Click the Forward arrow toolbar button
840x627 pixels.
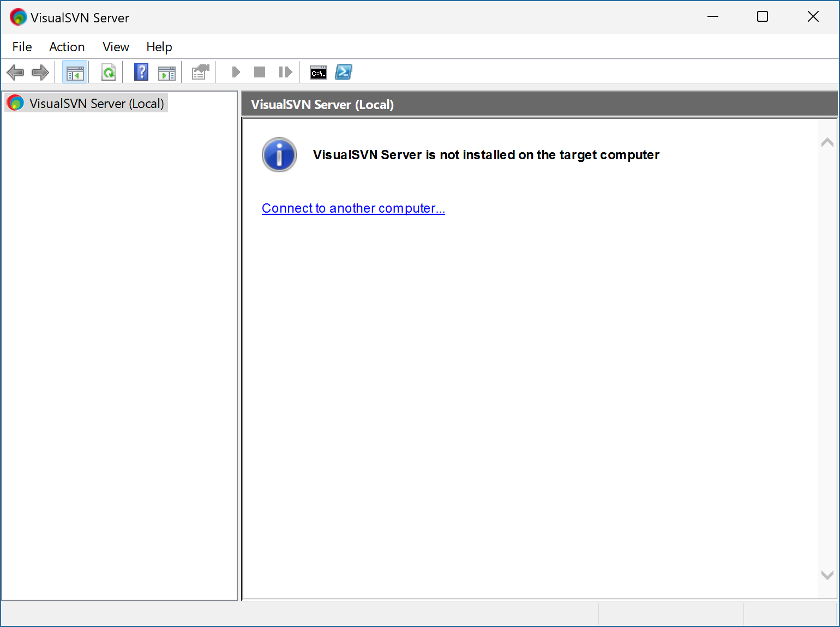click(40, 72)
